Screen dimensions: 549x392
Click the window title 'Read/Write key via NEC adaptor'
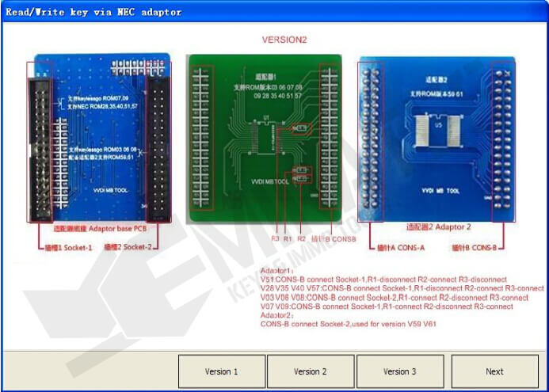point(93,12)
